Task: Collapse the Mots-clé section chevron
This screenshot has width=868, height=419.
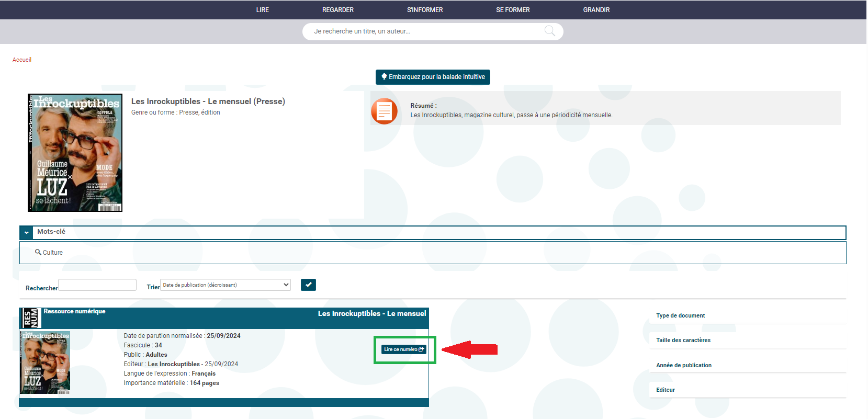Action: point(27,232)
